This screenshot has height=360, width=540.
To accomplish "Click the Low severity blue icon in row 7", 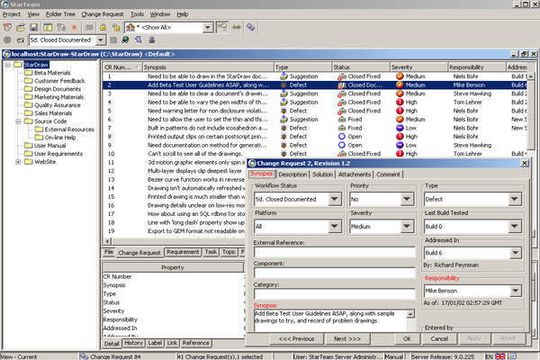I will point(400,128).
